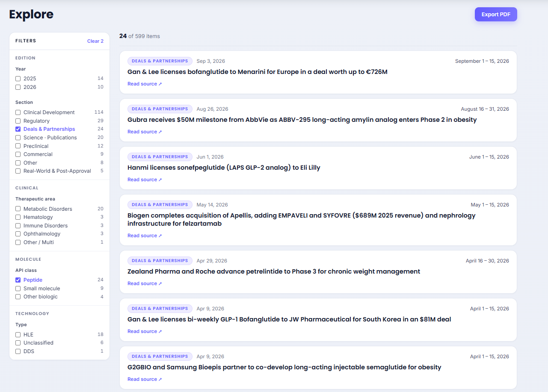Click the 24 of 599 items counter
Viewport: 548px width, 392px height.
[x=139, y=36]
